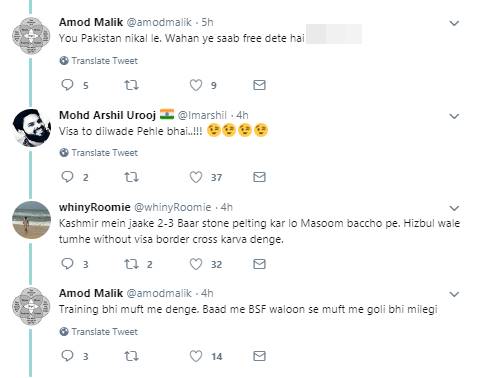Open Mohd Arshil Urooj's avatar photo

click(x=31, y=128)
